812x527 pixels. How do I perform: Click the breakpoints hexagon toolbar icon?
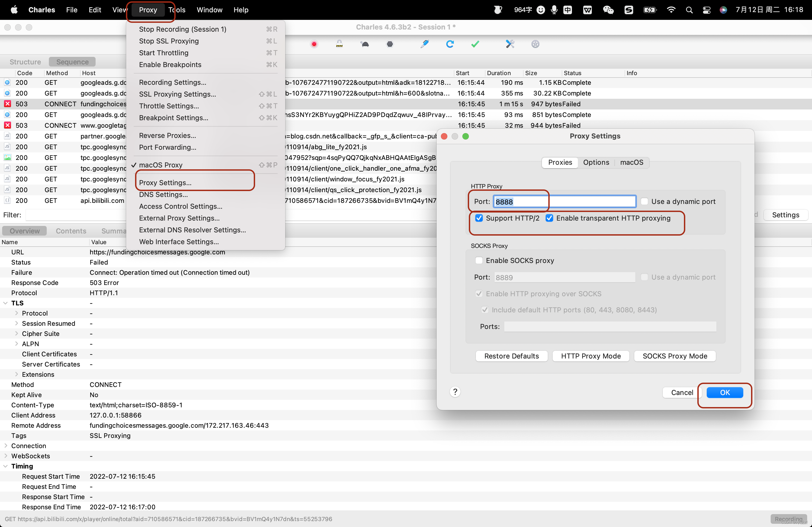[x=390, y=44]
